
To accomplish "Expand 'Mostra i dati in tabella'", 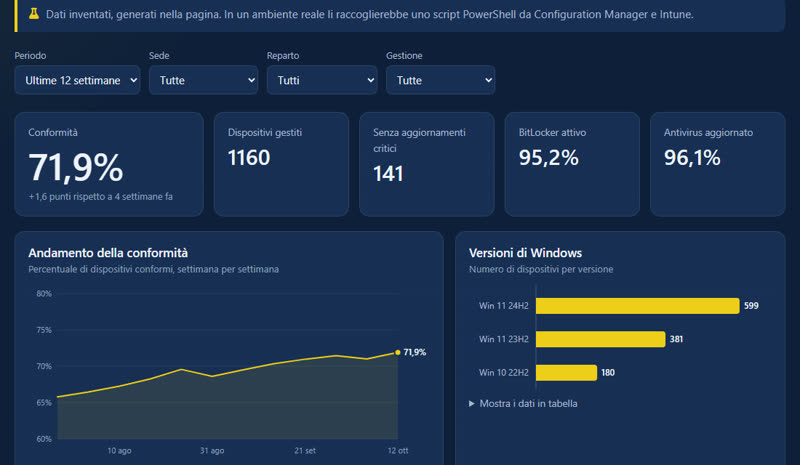I will click(523, 403).
